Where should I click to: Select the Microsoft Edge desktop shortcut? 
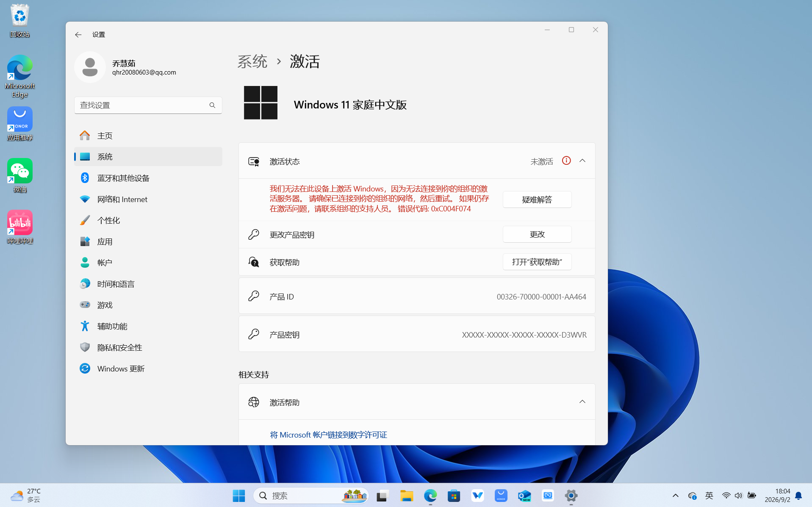tap(20, 76)
